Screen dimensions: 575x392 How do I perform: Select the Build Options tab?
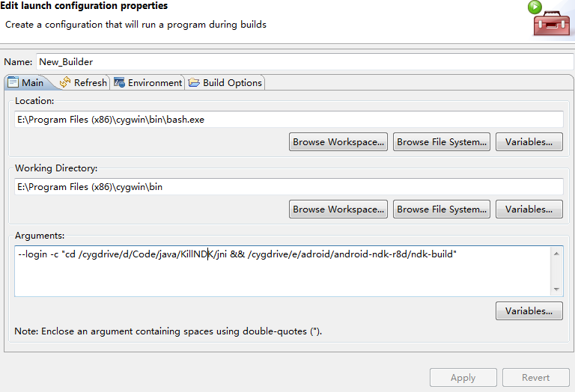(232, 82)
